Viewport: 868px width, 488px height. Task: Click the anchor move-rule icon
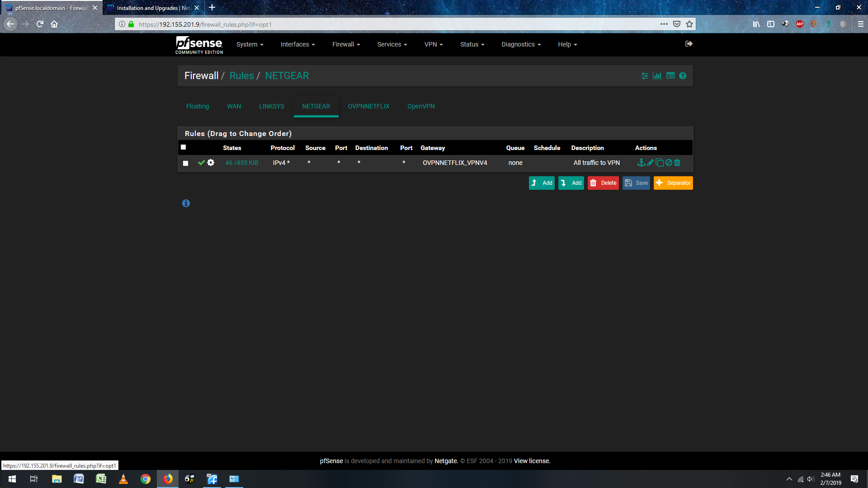[641, 163]
